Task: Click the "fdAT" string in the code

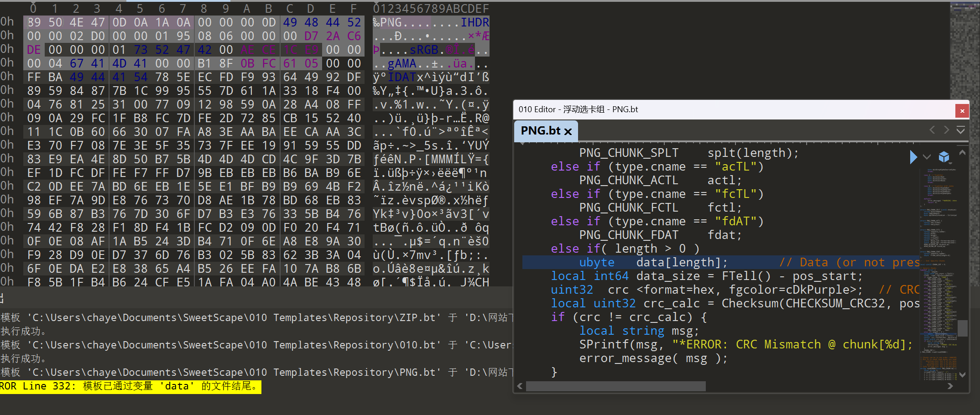Action: tap(735, 221)
